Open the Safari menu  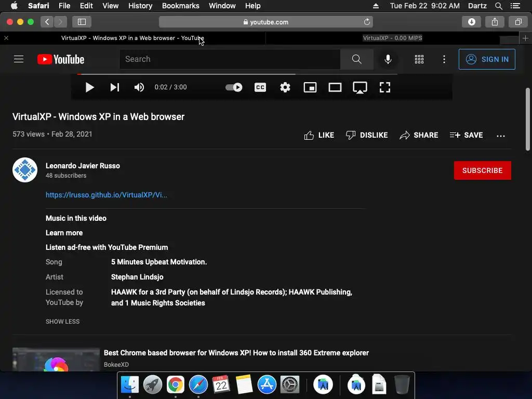38,6
